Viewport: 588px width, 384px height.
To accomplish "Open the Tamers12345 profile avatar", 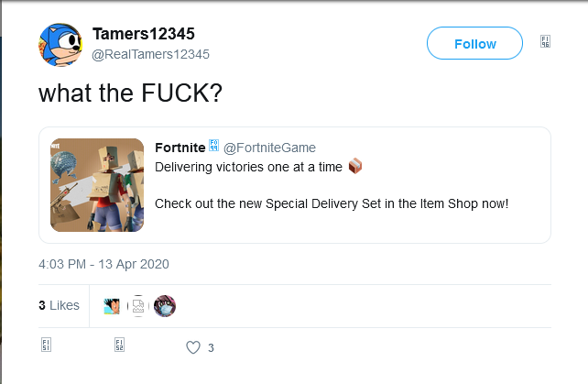I will click(60, 44).
